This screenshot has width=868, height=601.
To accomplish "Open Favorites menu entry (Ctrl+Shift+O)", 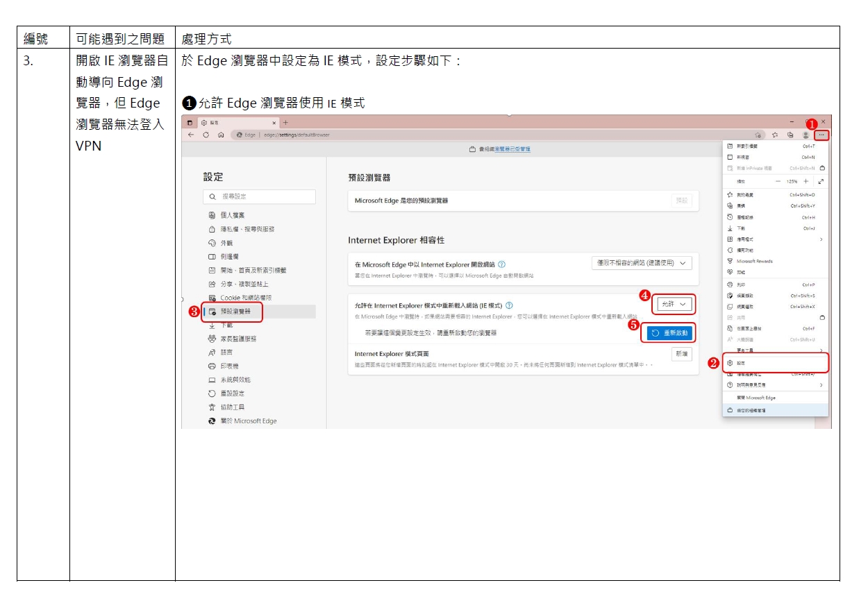I will 775,195.
